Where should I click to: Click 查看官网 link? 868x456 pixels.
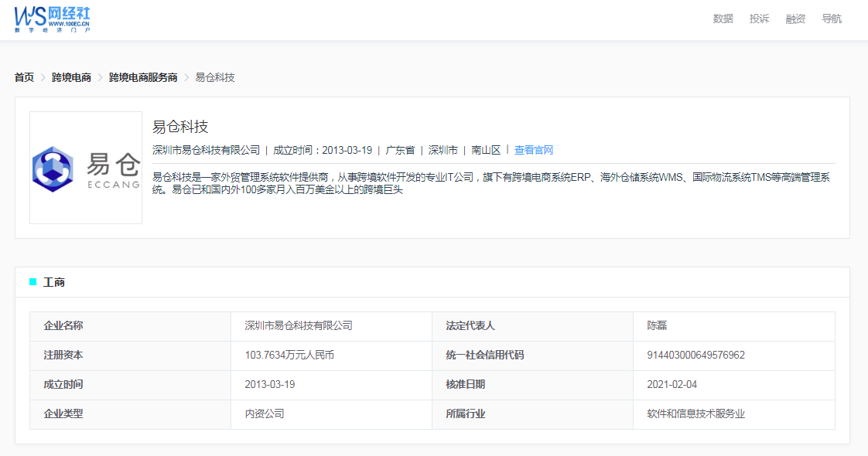click(534, 150)
